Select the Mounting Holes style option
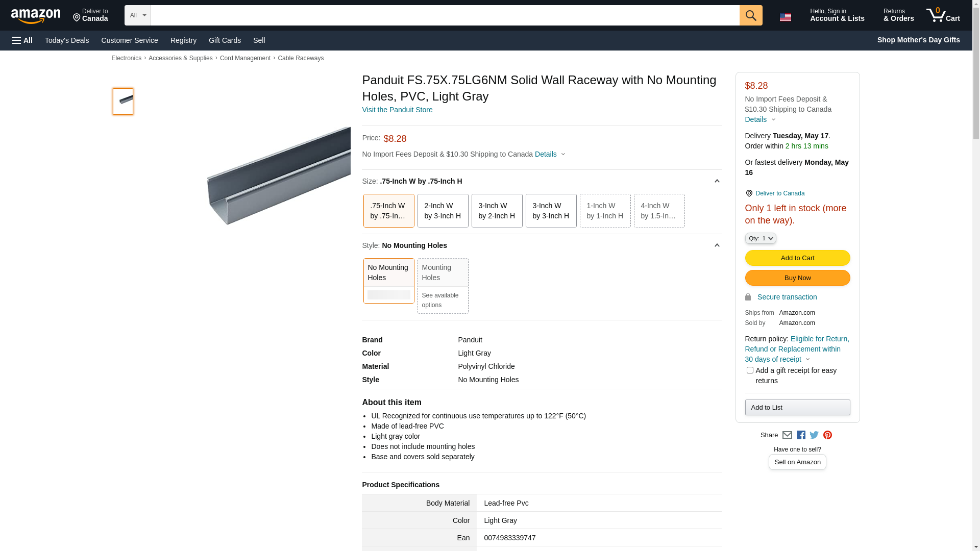 [x=443, y=285]
